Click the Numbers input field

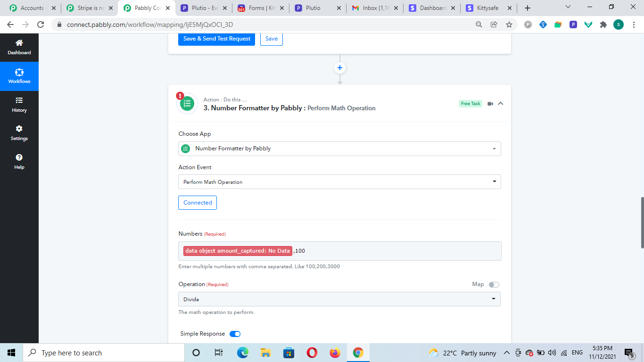click(339, 251)
